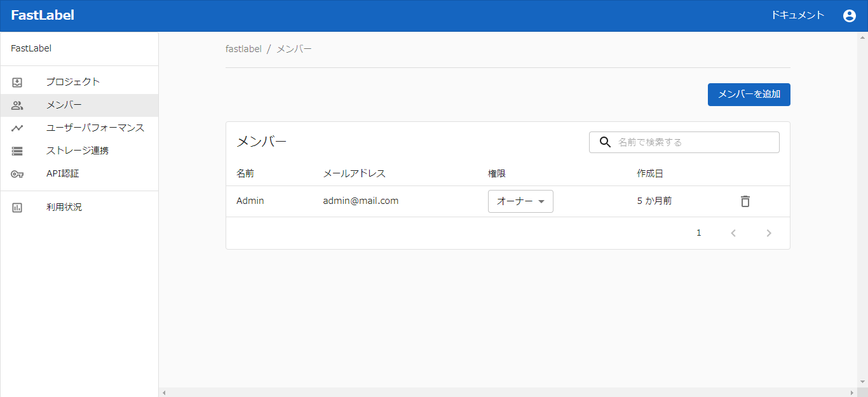Click the storage integration icon

pos(17,151)
